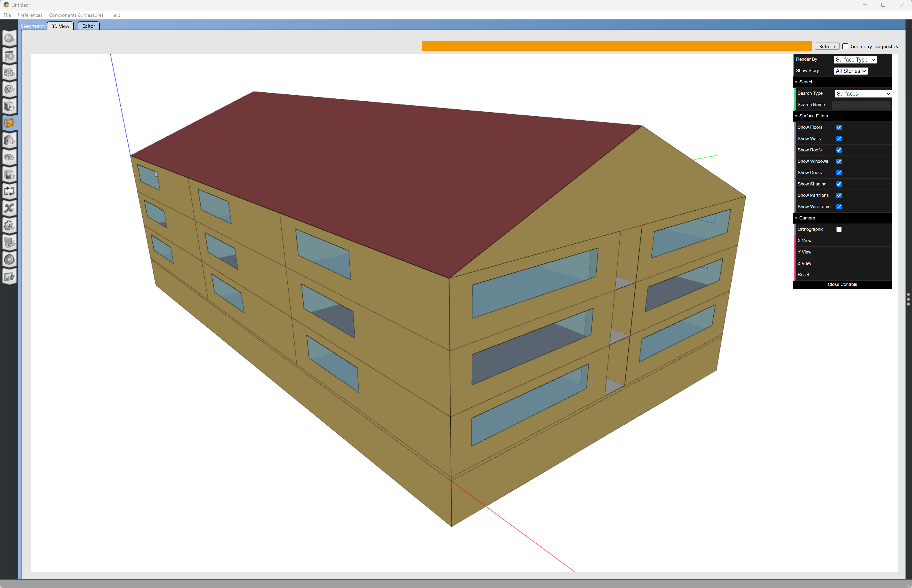Click Close Controls at panel bottom
Image resolution: width=912 pixels, height=588 pixels.
click(842, 284)
